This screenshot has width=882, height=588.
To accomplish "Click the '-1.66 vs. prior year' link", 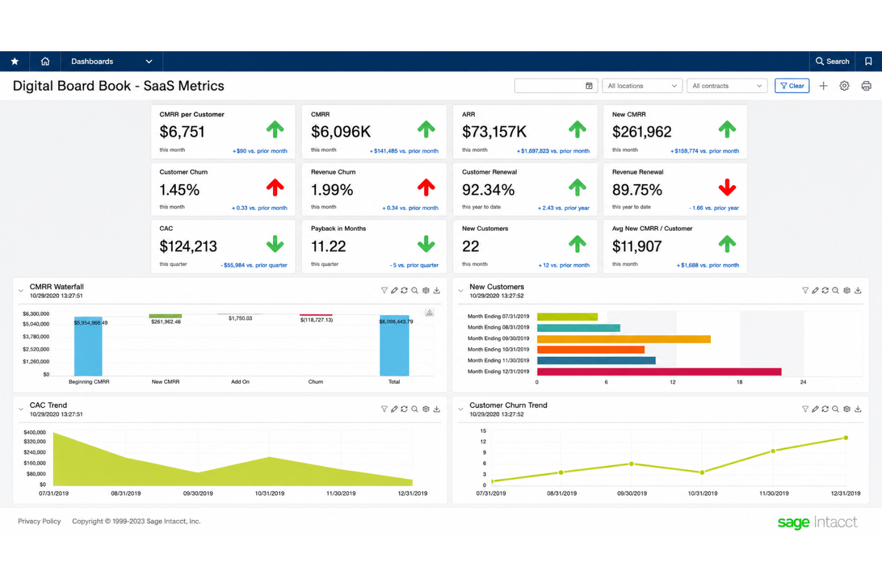I will tap(714, 209).
